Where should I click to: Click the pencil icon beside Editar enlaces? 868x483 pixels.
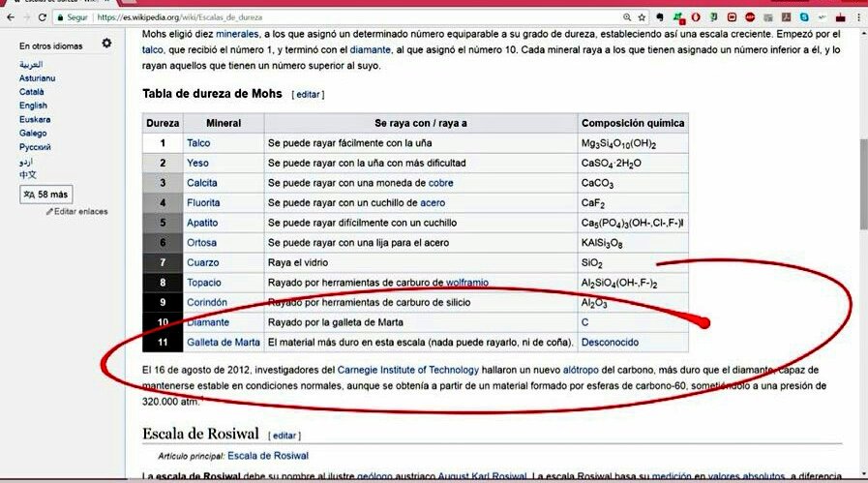coord(49,212)
